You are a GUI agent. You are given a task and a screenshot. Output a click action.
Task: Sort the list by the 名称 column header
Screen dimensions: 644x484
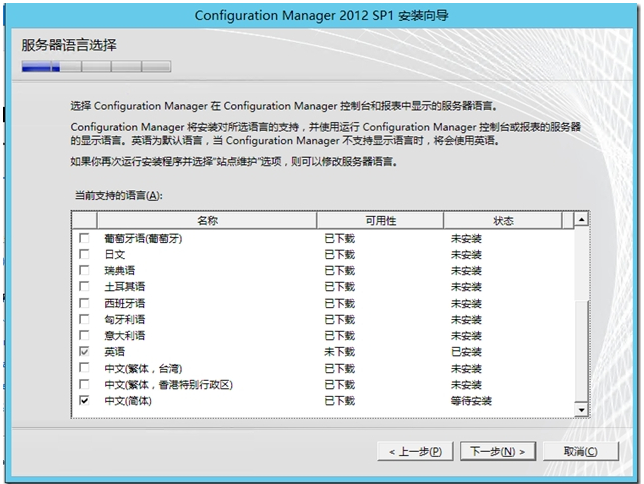(x=207, y=220)
